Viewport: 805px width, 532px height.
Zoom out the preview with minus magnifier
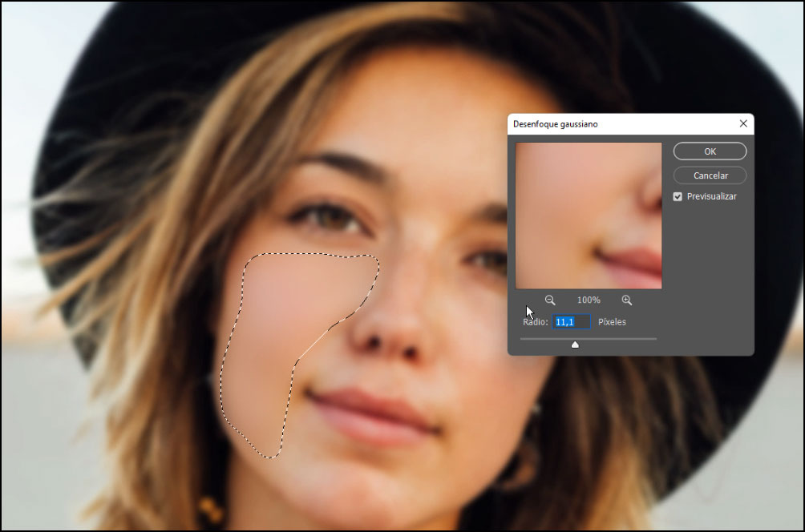[x=550, y=300]
